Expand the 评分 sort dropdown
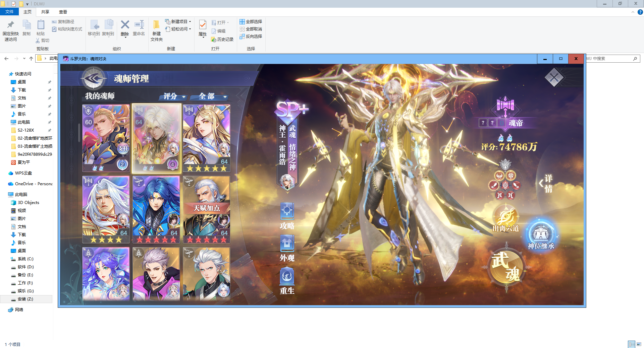This screenshot has height=348, width=644. (173, 96)
